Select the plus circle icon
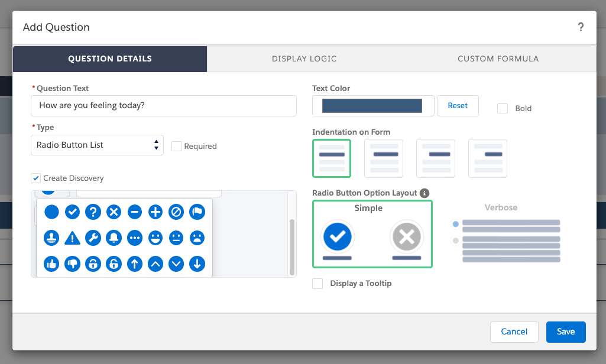Image resolution: width=606 pixels, height=364 pixels. pyautogui.click(x=155, y=212)
